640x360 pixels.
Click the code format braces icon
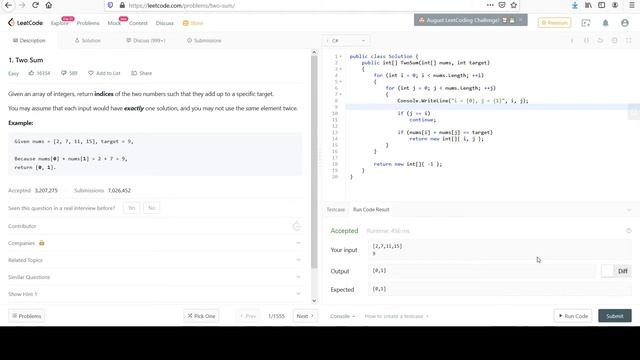(587, 40)
